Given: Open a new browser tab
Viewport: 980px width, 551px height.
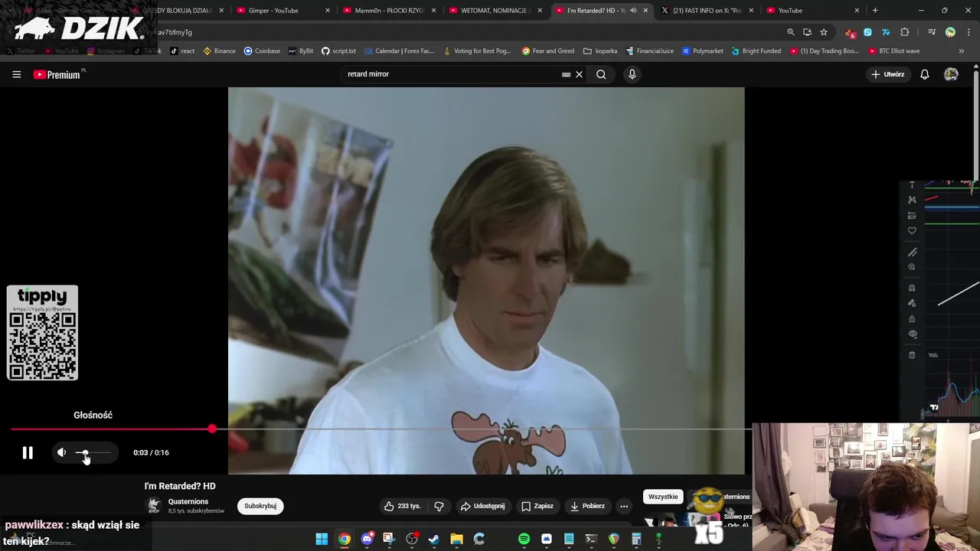Looking at the screenshot, I should (875, 11).
